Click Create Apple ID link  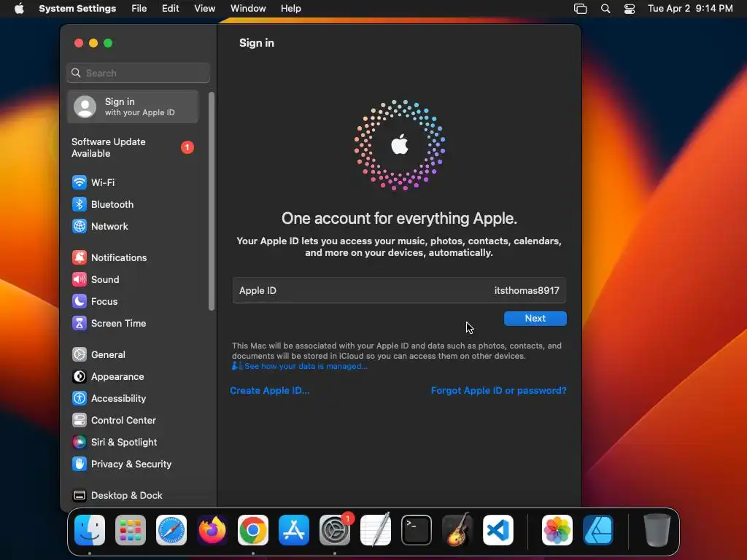pos(270,391)
